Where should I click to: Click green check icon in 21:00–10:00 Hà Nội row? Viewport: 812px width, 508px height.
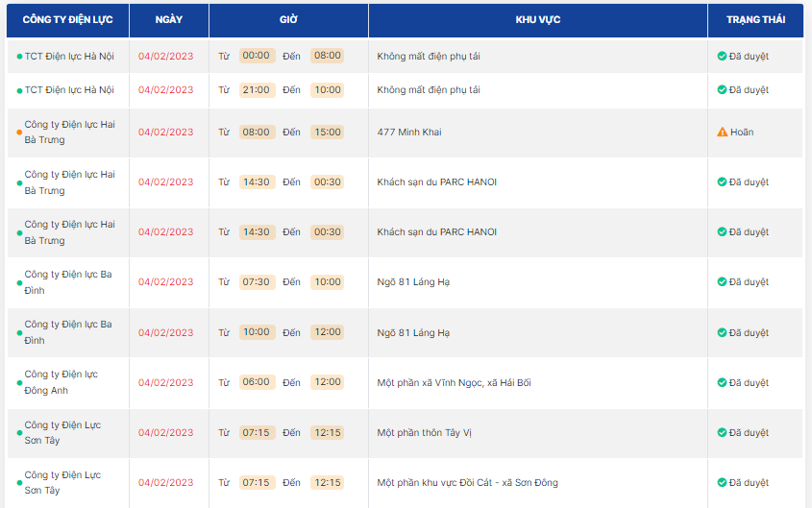click(x=722, y=89)
